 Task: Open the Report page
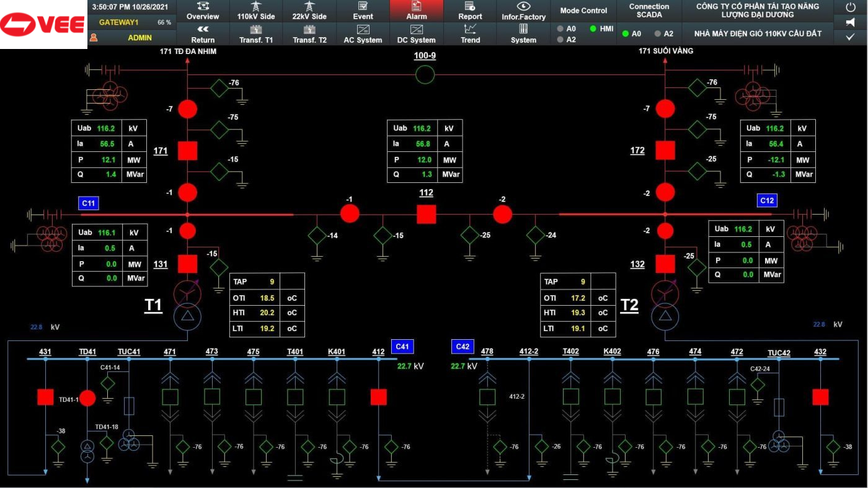click(470, 11)
